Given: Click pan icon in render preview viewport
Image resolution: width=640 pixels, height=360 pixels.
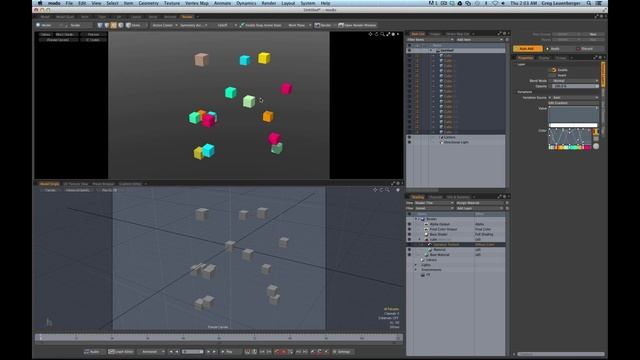Looking at the screenshot, I should 370,34.
